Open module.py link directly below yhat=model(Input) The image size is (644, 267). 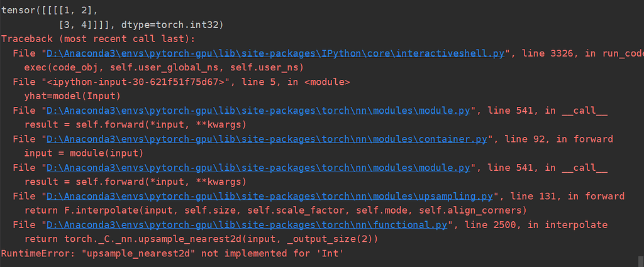[257, 111]
